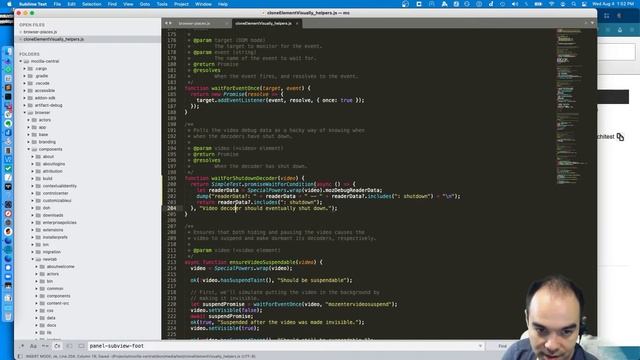Select the customizableui folder
Viewport: 640px width, 360px height.
pyautogui.click(x=57, y=201)
